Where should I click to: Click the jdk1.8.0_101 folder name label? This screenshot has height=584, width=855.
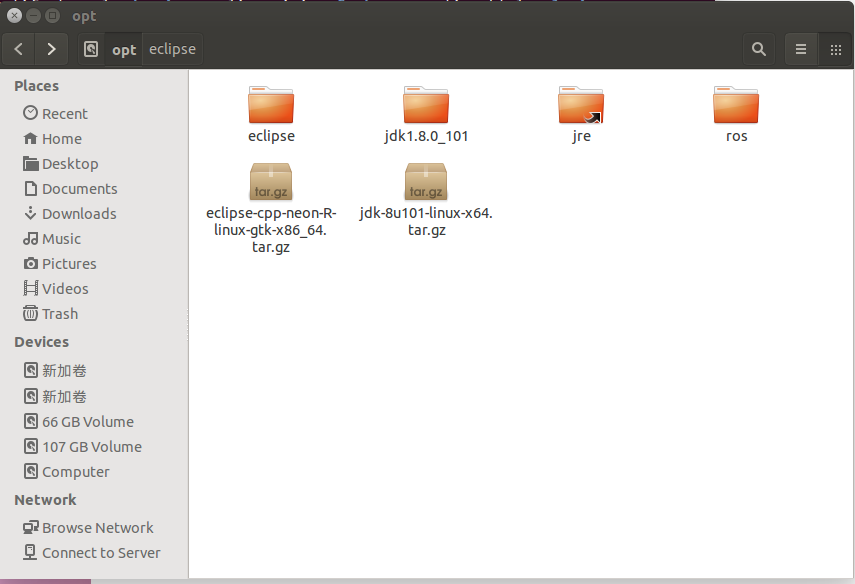426,136
